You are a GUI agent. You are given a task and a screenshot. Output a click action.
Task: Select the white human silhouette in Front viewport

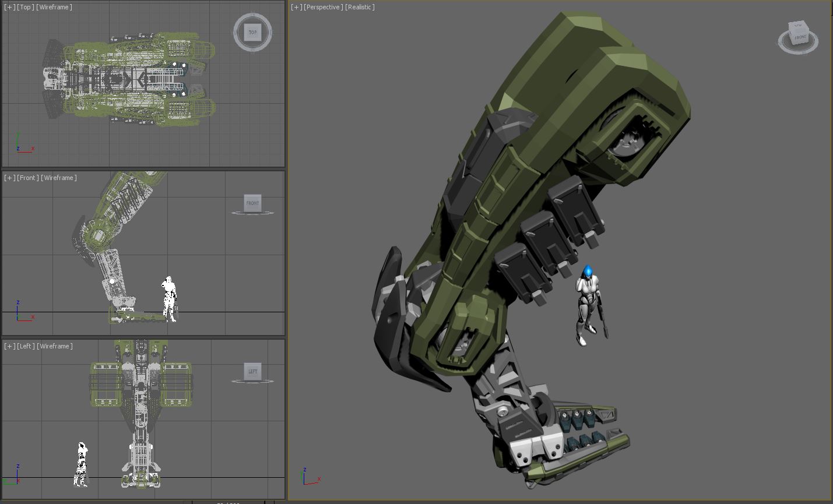tap(169, 299)
